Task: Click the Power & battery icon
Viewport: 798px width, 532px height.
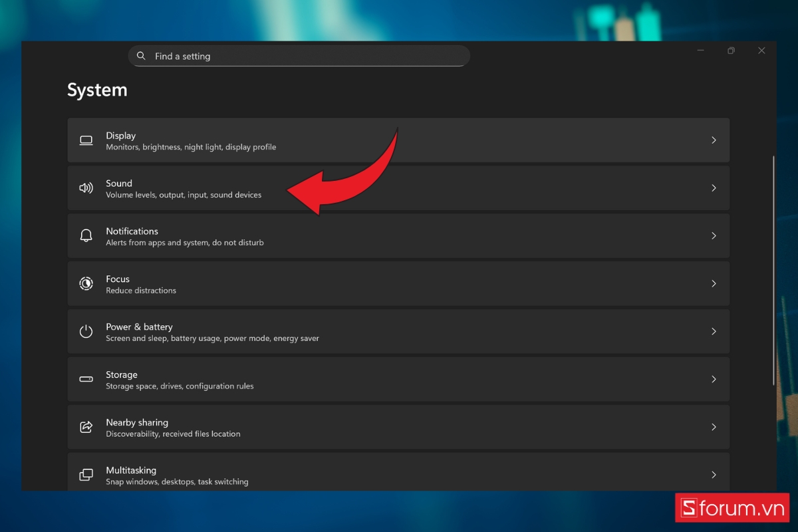Action: 86,331
